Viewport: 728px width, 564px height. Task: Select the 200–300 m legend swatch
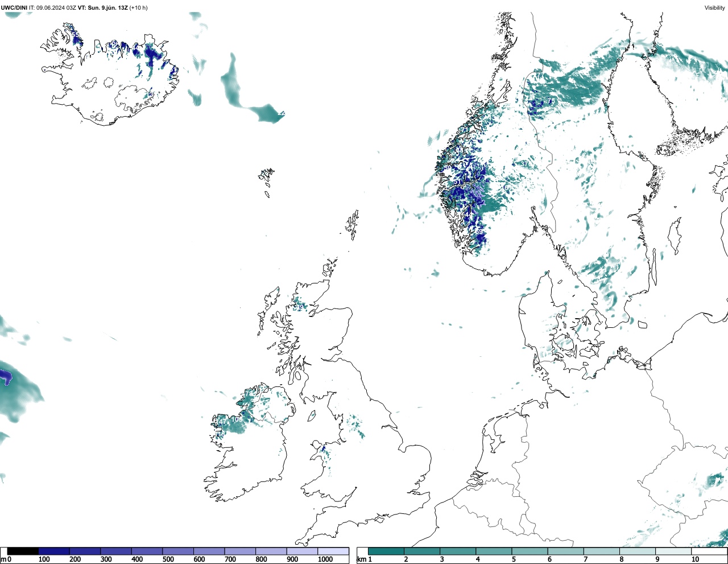[x=85, y=551]
